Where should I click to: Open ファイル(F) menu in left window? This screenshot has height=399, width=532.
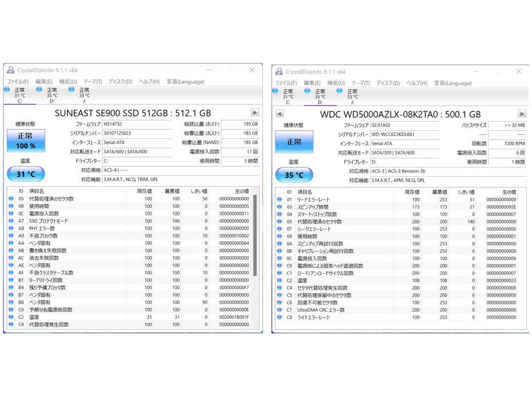point(18,82)
